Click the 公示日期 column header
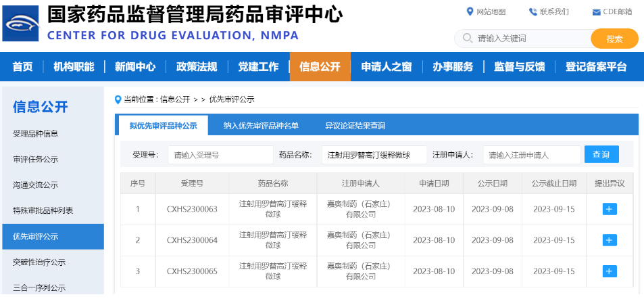 pos(493,183)
